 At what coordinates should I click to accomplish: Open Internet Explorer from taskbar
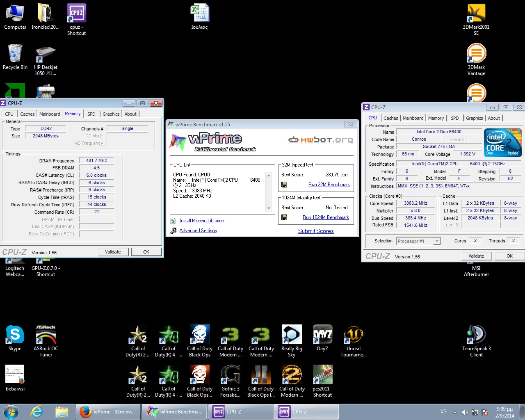pyautogui.click(x=37, y=411)
